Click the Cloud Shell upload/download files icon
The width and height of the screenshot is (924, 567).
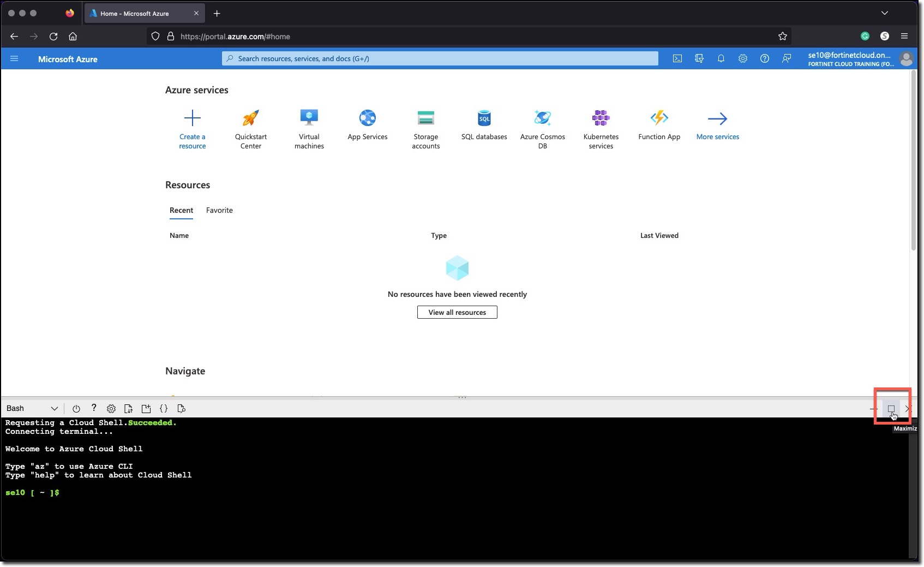pyautogui.click(x=129, y=408)
